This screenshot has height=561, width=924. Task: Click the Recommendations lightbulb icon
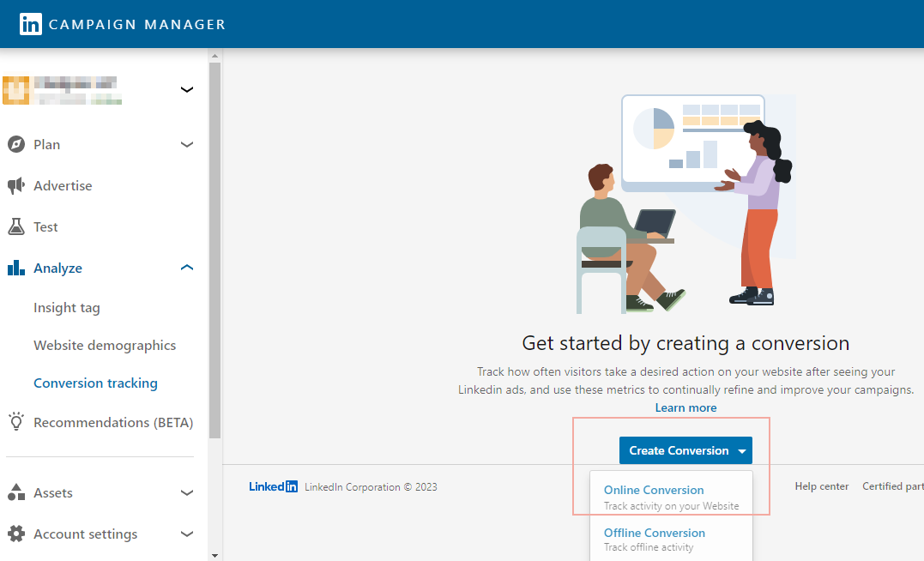16,421
